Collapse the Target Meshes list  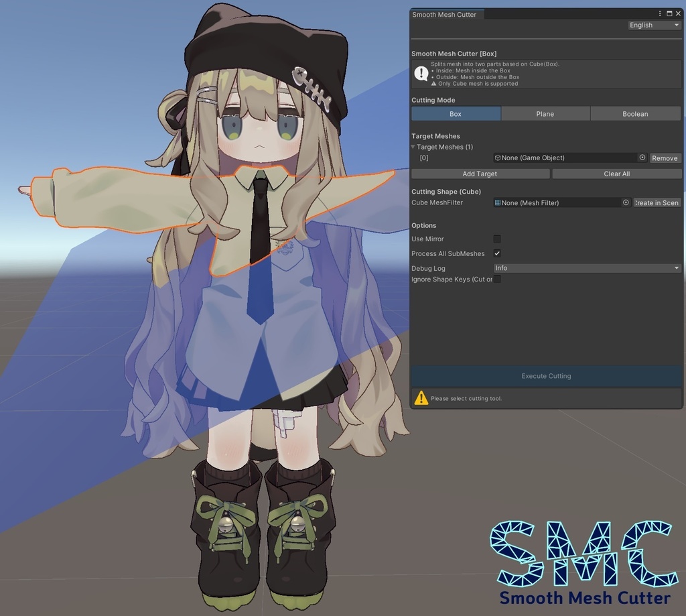click(413, 147)
